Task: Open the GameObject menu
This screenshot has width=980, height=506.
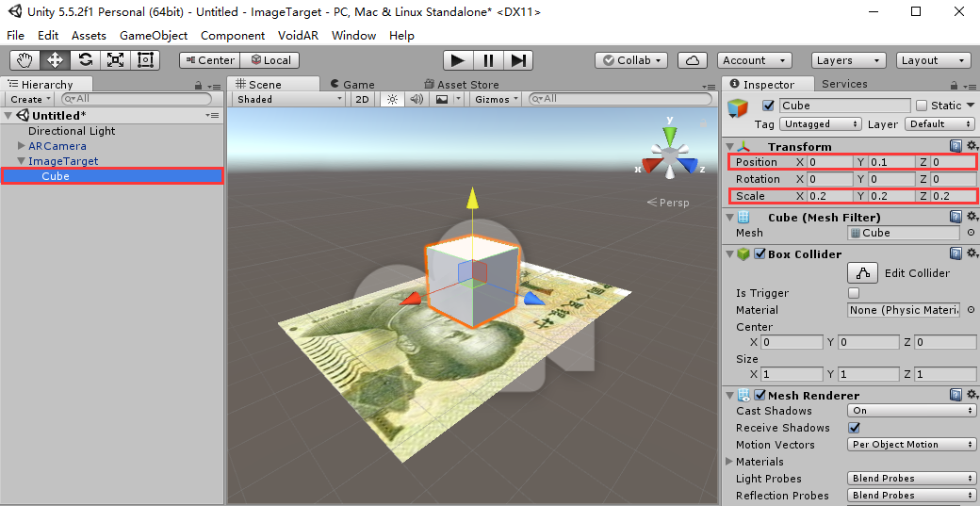Action: [x=154, y=36]
